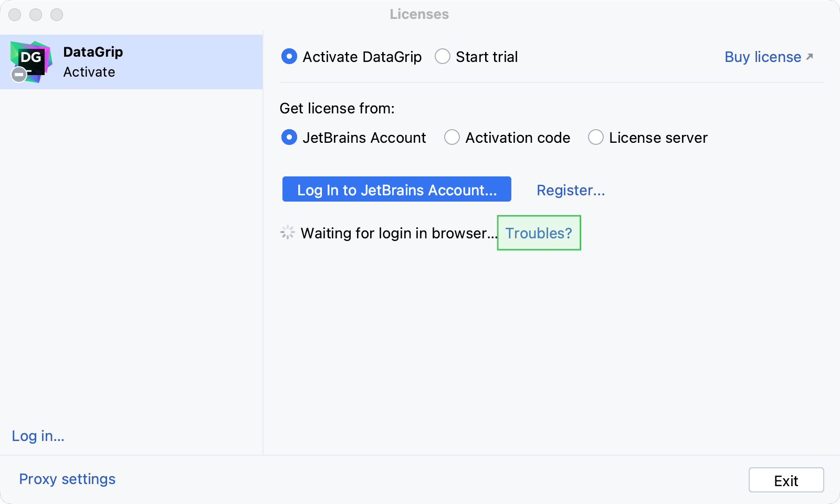Choose Activation code as license source

[x=452, y=138]
